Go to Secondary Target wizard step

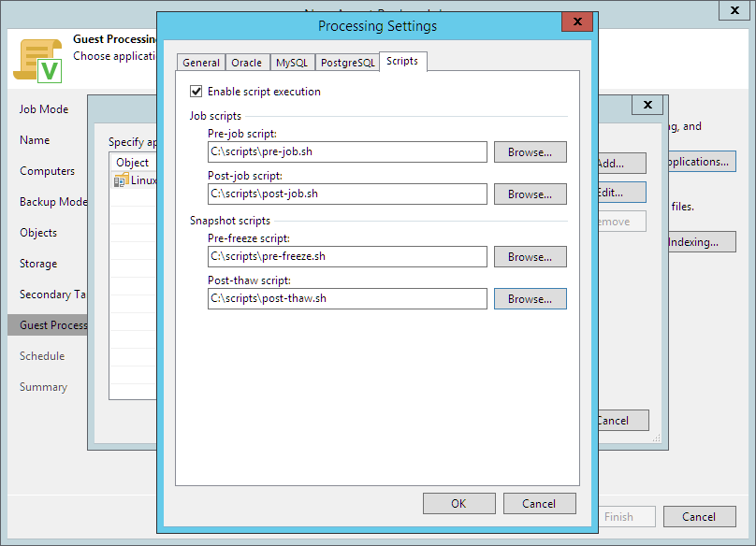[x=52, y=295]
